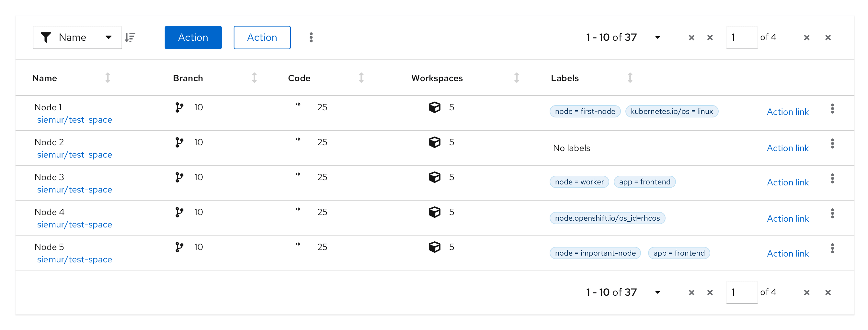Click Action link in Node 2 row
Image resolution: width=868 pixels, height=330 pixels.
coord(787,148)
